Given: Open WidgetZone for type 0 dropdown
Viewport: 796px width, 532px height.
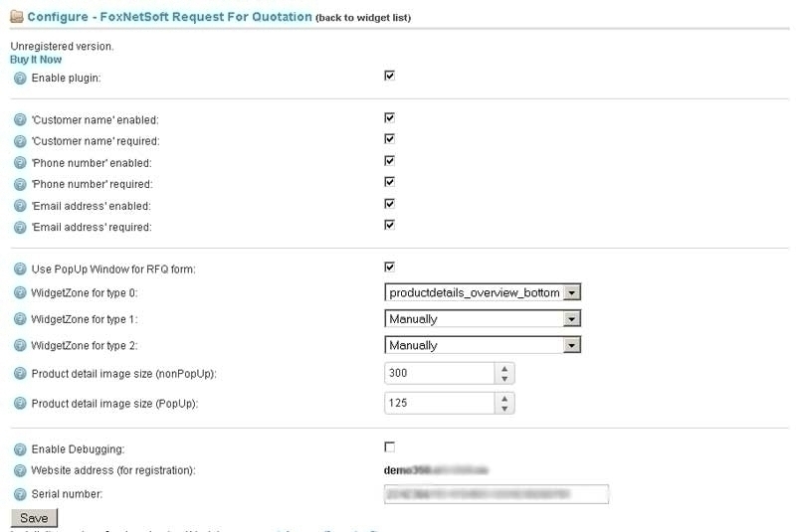Looking at the screenshot, I should (x=483, y=292).
